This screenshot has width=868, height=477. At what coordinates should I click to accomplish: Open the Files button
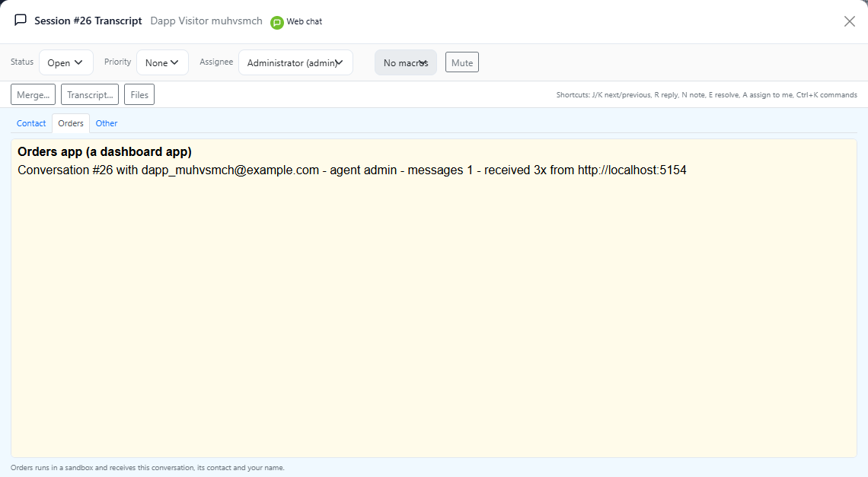coord(139,94)
